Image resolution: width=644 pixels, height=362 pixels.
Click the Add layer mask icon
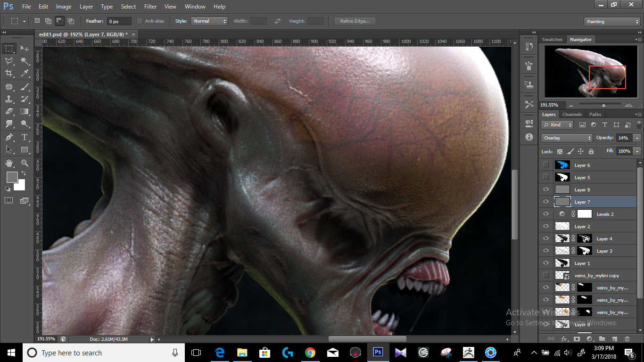(577, 339)
